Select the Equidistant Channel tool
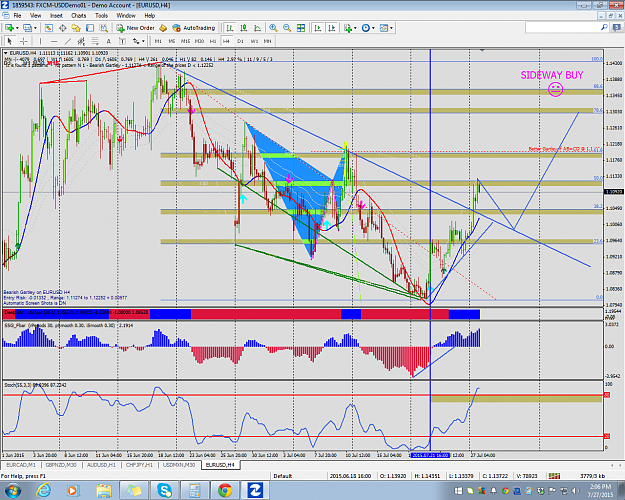The height and width of the screenshot is (500, 625). pos(81,41)
